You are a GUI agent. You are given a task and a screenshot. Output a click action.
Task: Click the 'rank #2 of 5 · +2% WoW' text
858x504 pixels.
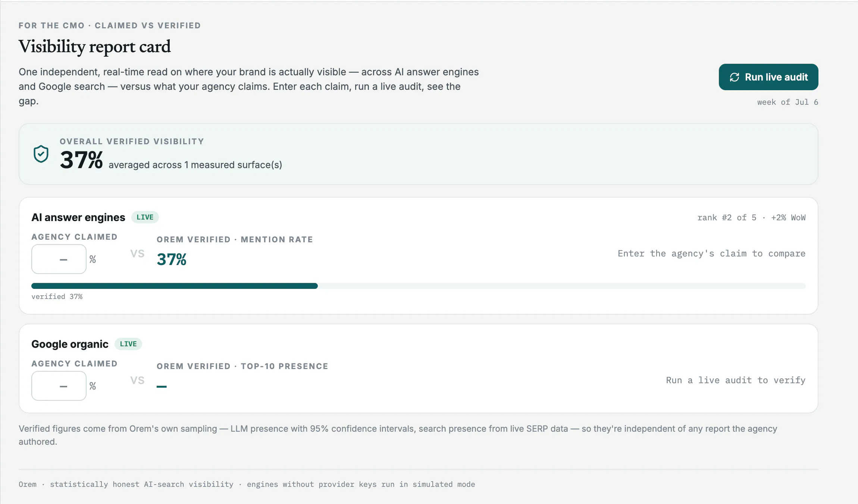(x=751, y=218)
